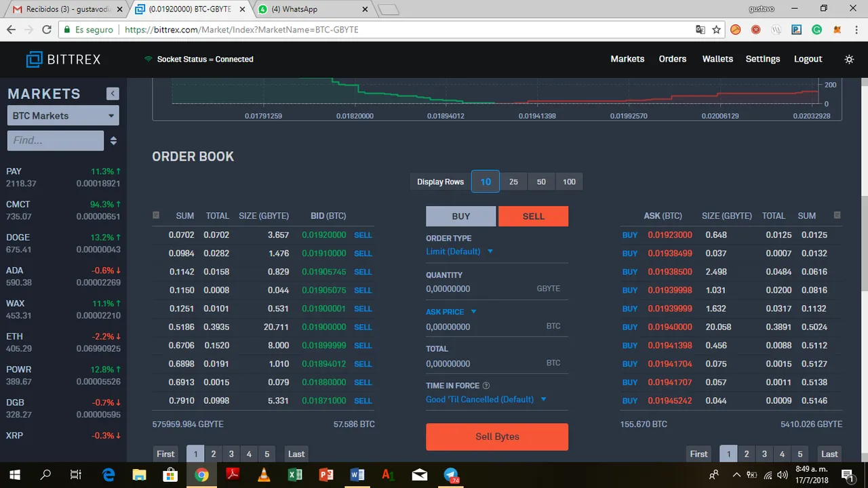868x488 pixels.
Task: Click BUY link for ask 0.01923000
Action: click(630, 235)
